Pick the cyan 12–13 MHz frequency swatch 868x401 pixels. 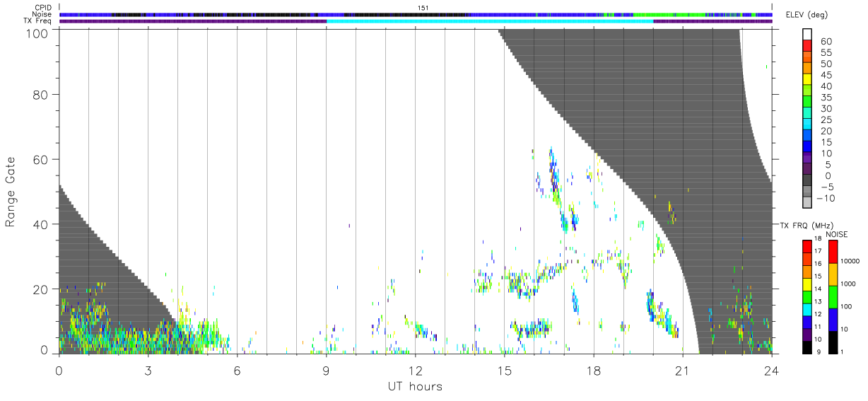click(x=807, y=309)
